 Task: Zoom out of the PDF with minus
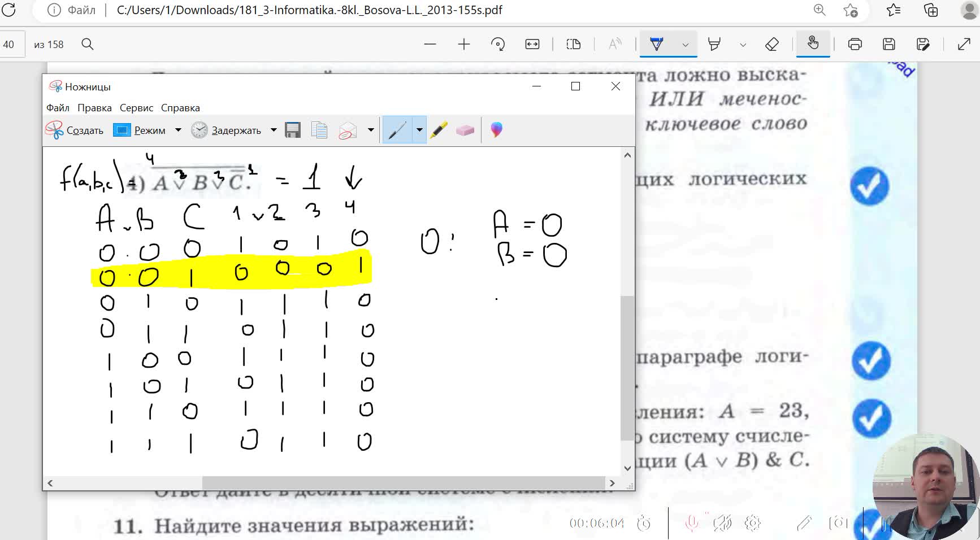430,44
